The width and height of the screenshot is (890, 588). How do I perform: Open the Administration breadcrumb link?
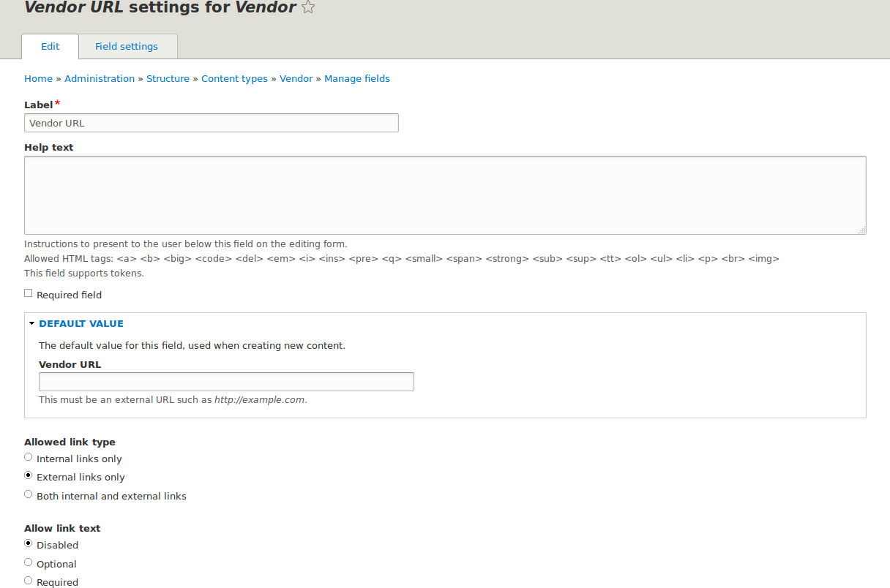click(x=100, y=78)
